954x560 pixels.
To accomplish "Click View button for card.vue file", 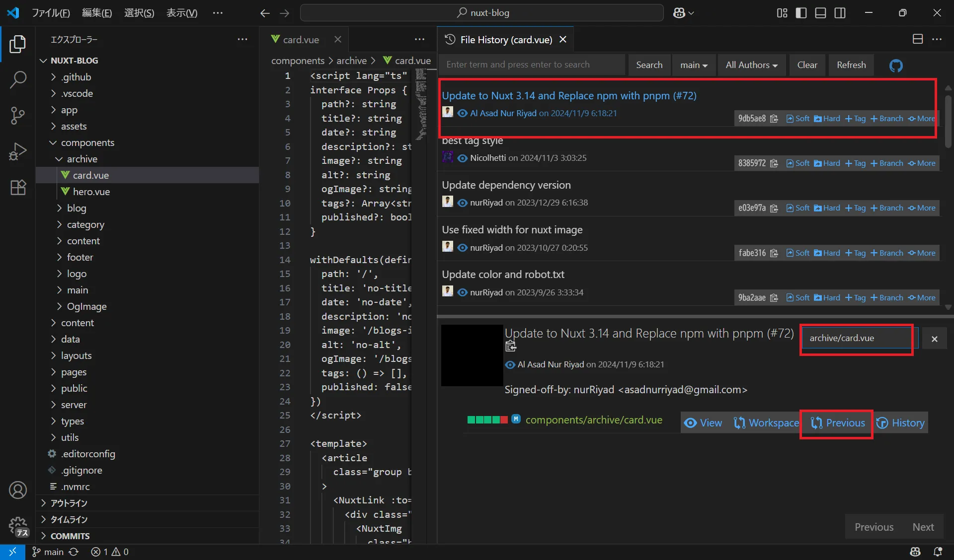I will click(703, 423).
